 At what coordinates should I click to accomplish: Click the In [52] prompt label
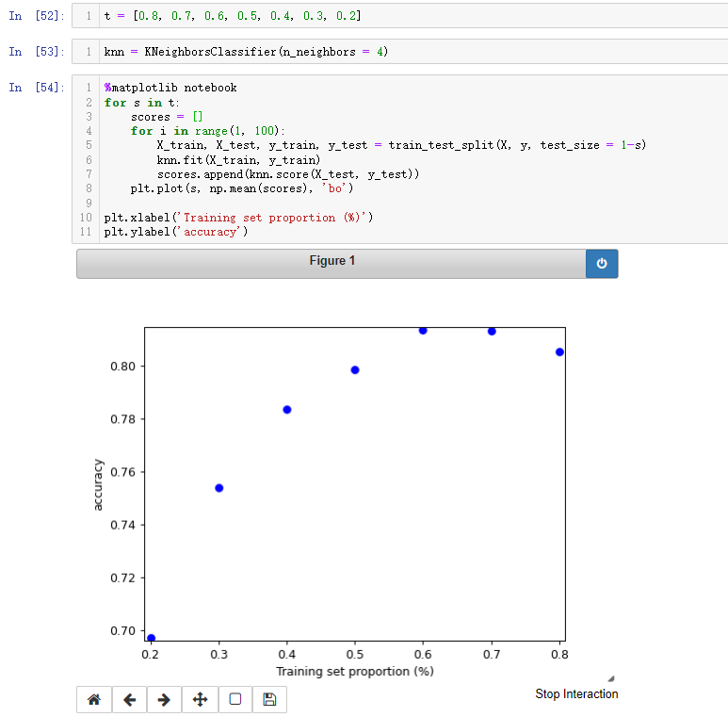pyautogui.click(x=36, y=16)
